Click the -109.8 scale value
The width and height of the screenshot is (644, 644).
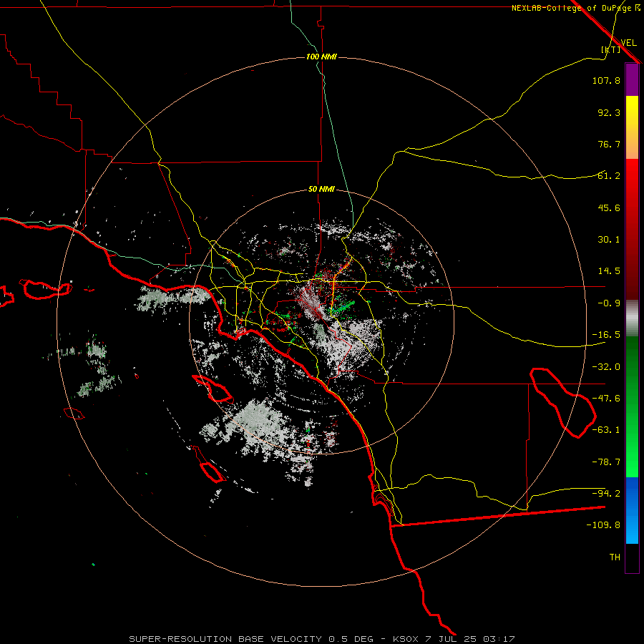tap(603, 525)
